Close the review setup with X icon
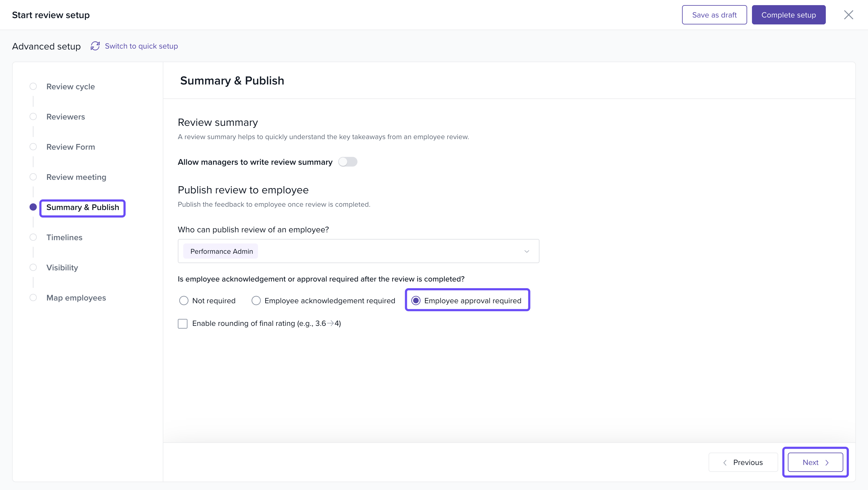Viewport: 868px width, 490px height. coord(848,15)
